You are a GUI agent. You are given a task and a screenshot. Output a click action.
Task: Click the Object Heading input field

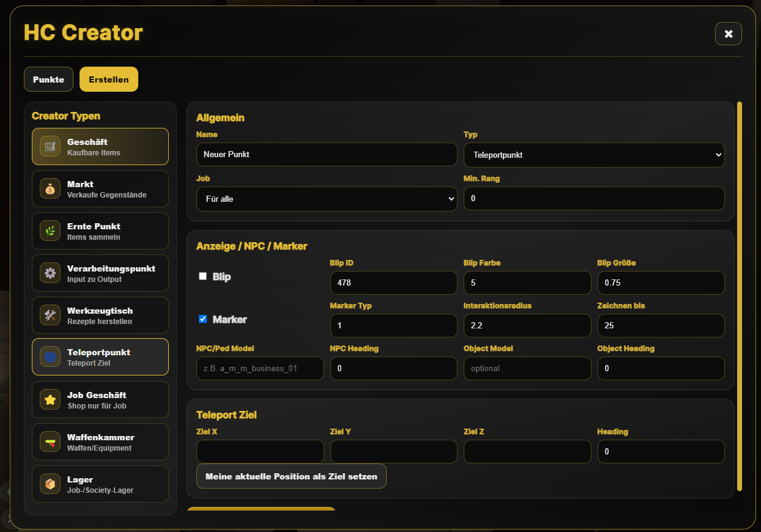(661, 368)
